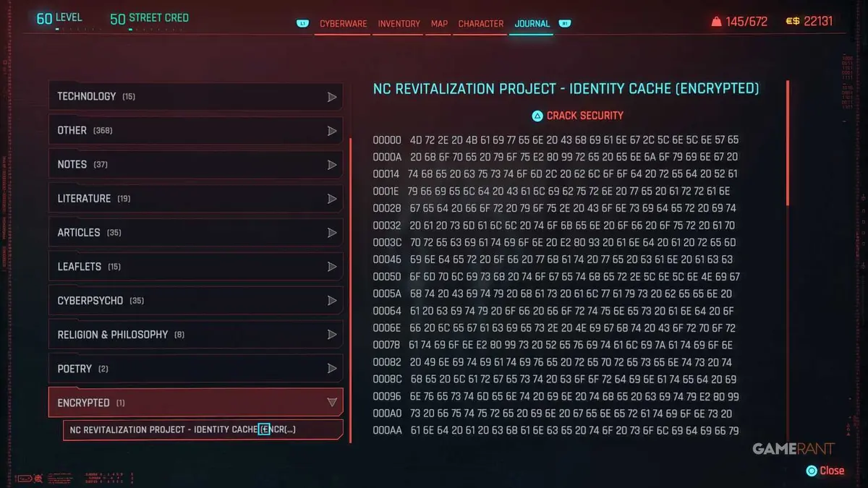The height and width of the screenshot is (488, 868).
Task: Click the eurodollar currency icon
Action: [793, 22]
